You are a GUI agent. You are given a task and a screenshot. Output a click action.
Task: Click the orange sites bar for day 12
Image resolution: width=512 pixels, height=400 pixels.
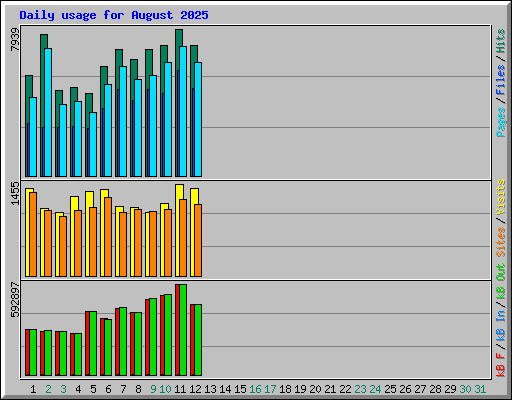(198, 241)
